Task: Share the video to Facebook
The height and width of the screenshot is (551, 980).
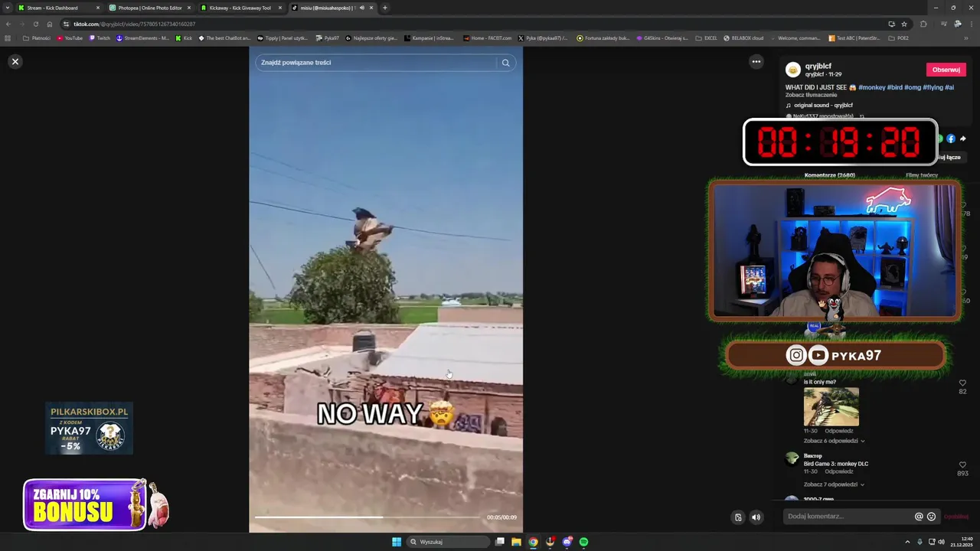Action: click(x=951, y=139)
